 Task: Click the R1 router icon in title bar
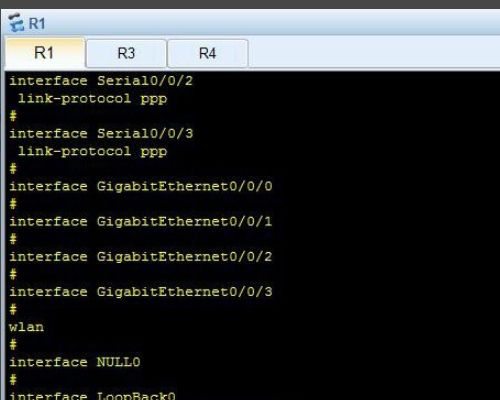click(16, 22)
